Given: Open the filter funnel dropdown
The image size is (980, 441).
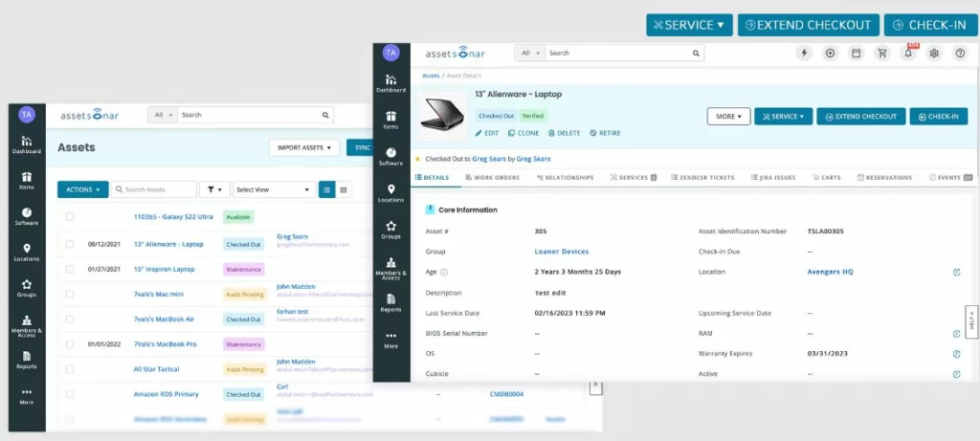Looking at the screenshot, I should pyautogui.click(x=214, y=190).
